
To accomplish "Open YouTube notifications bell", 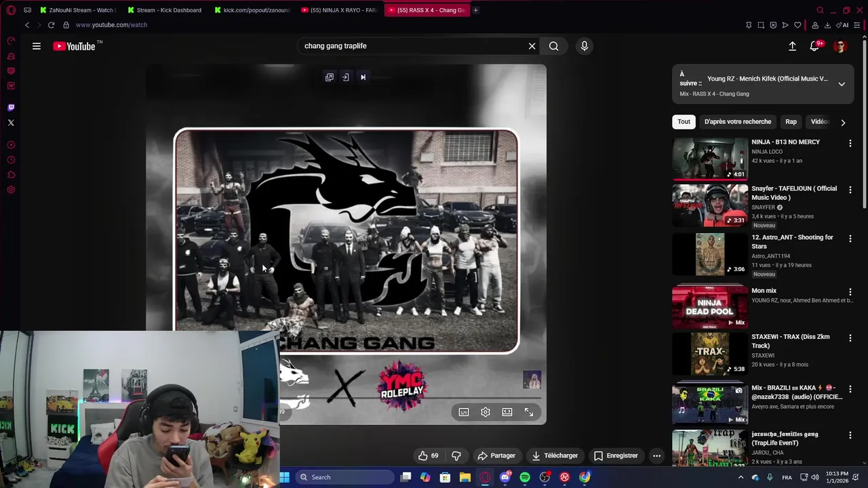I will pos(814,46).
